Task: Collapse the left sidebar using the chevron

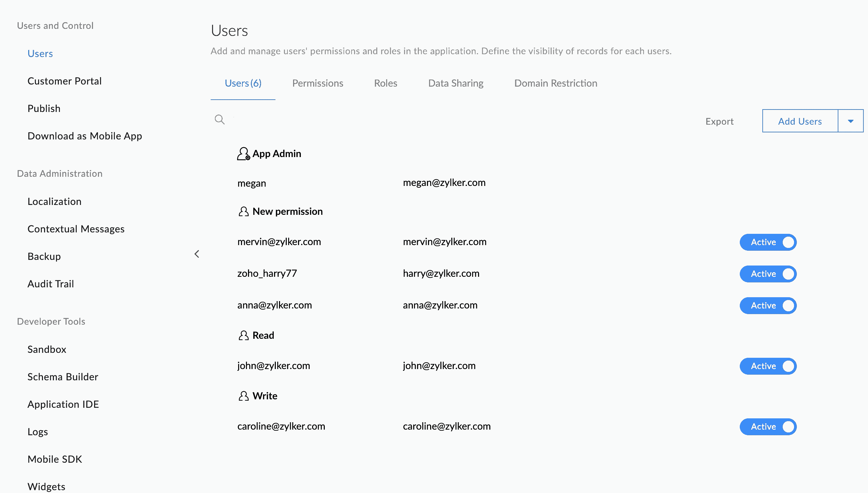Action: coord(197,254)
